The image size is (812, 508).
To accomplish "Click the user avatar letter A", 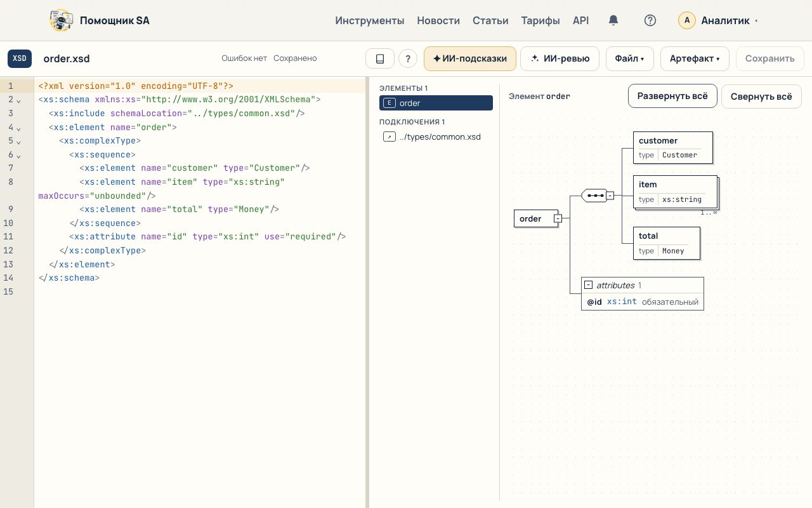I will tap(687, 20).
